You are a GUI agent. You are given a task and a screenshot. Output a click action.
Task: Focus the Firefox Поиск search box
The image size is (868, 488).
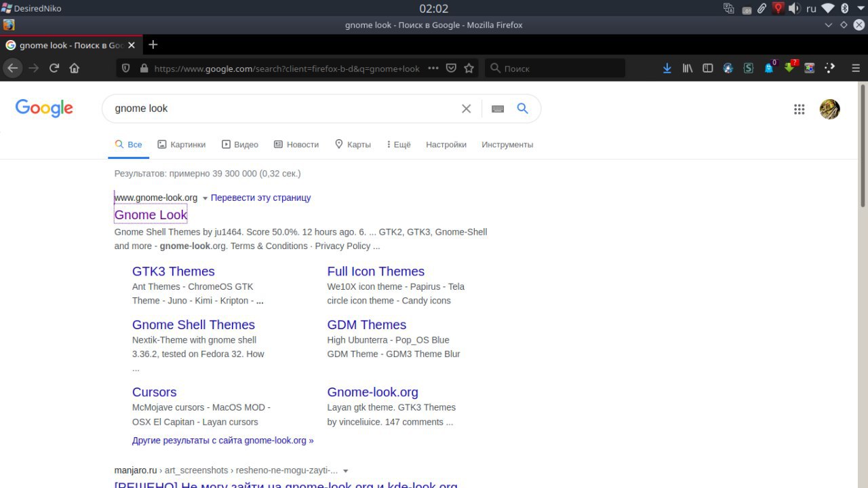(x=555, y=69)
